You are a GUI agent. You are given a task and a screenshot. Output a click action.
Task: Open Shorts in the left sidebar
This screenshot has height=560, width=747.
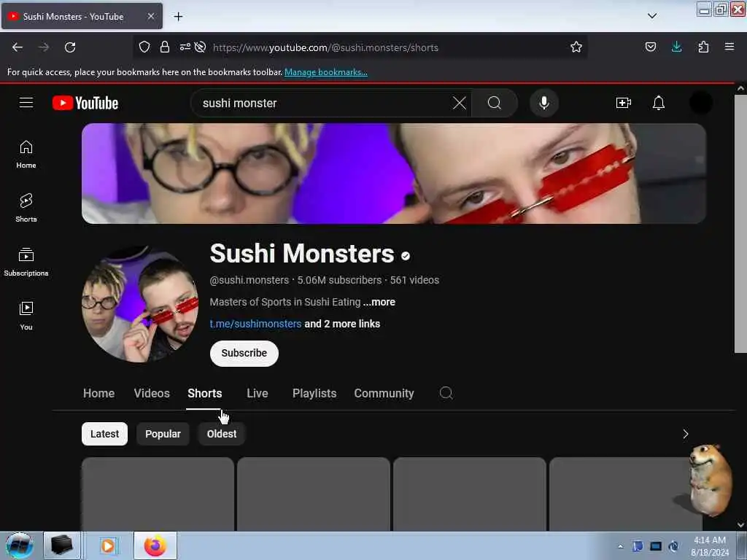26,208
